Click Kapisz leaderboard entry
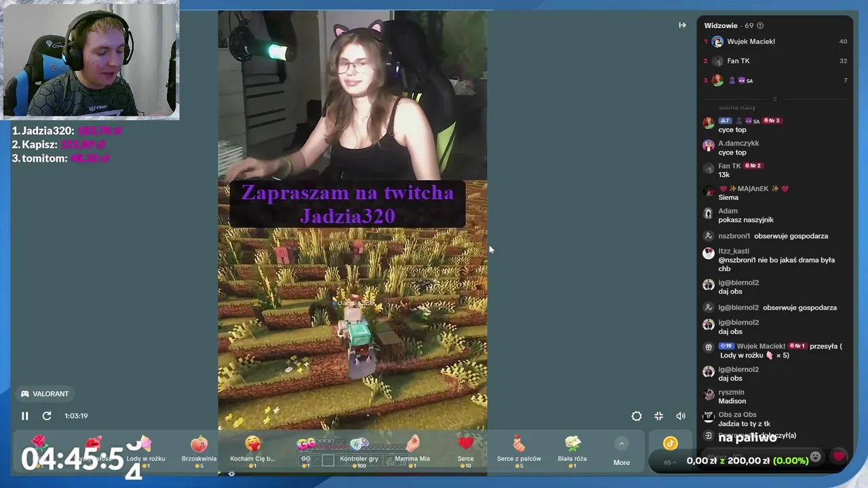 (58, 144)
